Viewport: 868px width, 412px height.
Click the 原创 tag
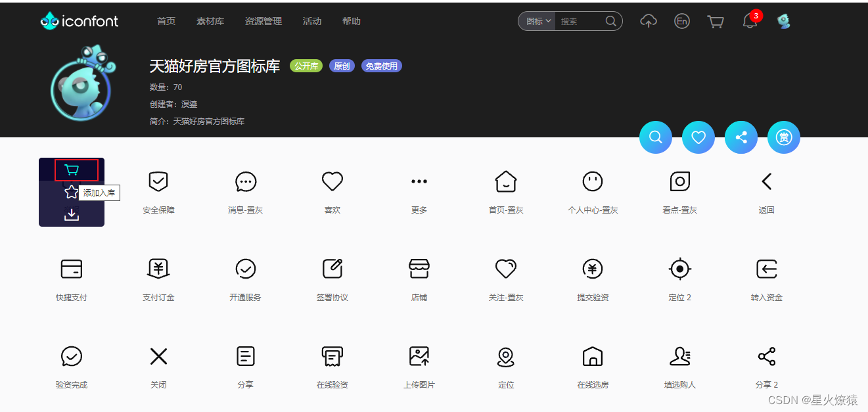click(x=342, y=66)
